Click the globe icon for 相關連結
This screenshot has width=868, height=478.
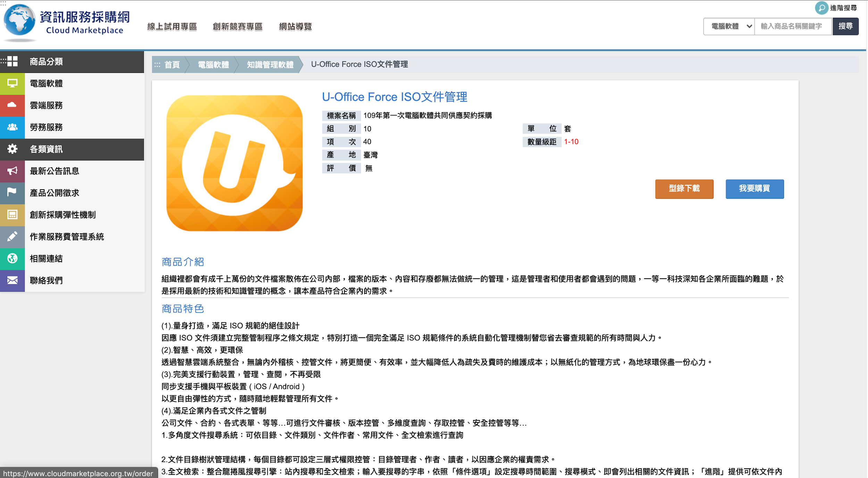pos(12,258)
